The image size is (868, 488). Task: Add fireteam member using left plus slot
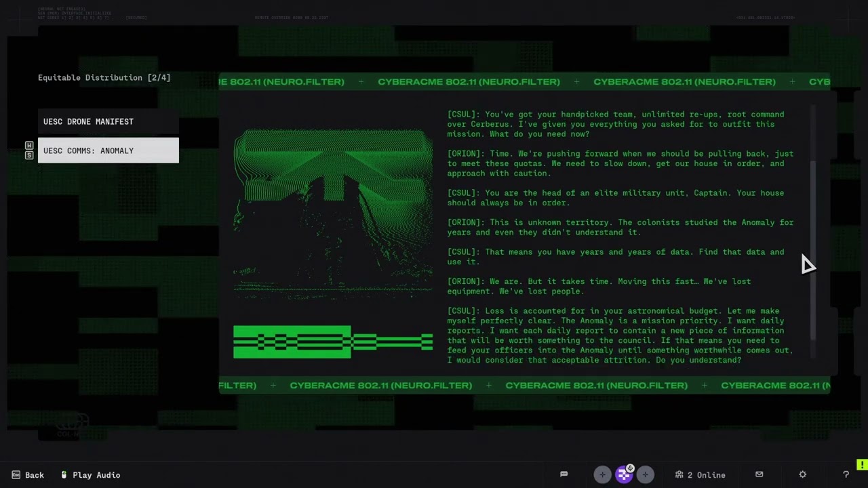click(602, 475)
